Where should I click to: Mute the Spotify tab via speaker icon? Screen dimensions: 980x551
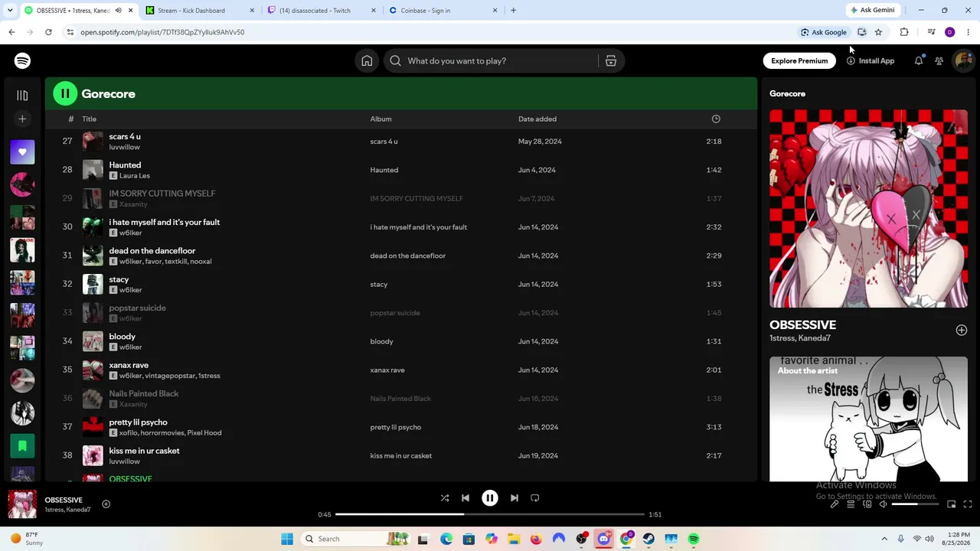click(118, 11)
